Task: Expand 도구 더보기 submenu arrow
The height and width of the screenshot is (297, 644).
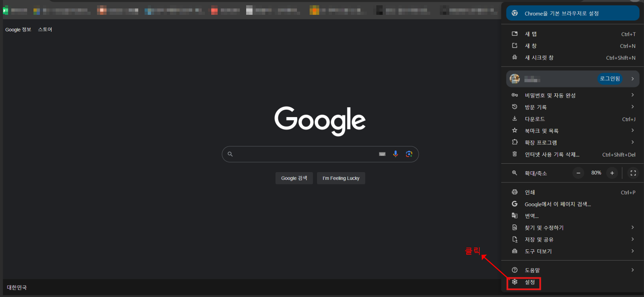Action: click(633, 251)
